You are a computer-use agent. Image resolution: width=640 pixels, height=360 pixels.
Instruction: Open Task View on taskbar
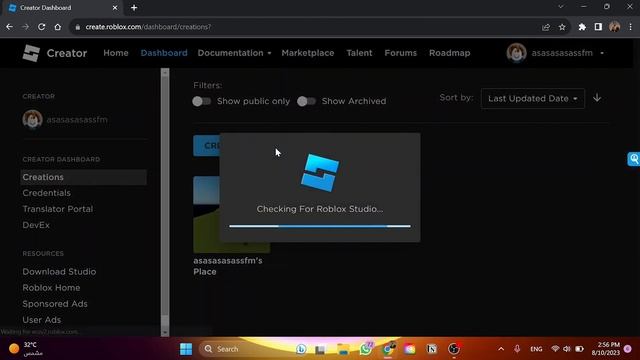pyautogui.click(x=320, y=349)
